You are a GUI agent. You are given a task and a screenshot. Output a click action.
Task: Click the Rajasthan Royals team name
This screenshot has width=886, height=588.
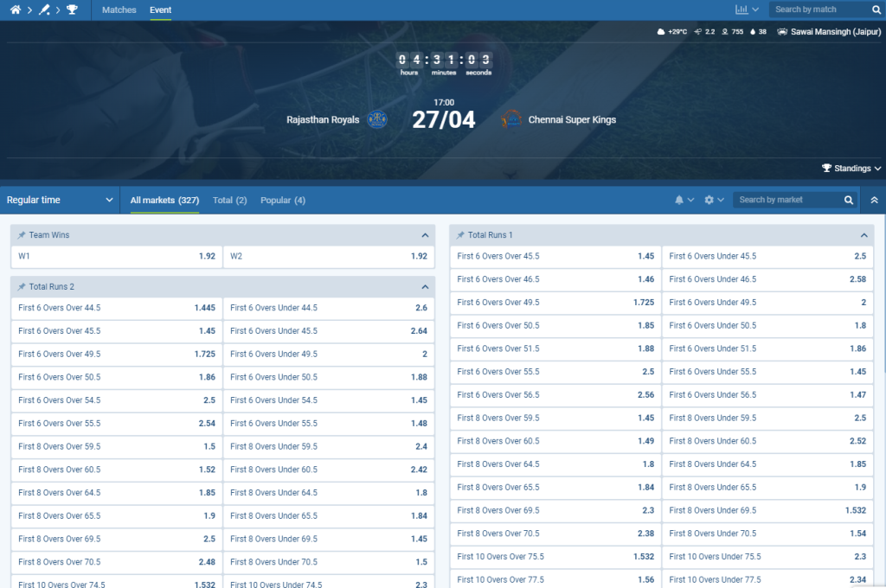[323, 119]
